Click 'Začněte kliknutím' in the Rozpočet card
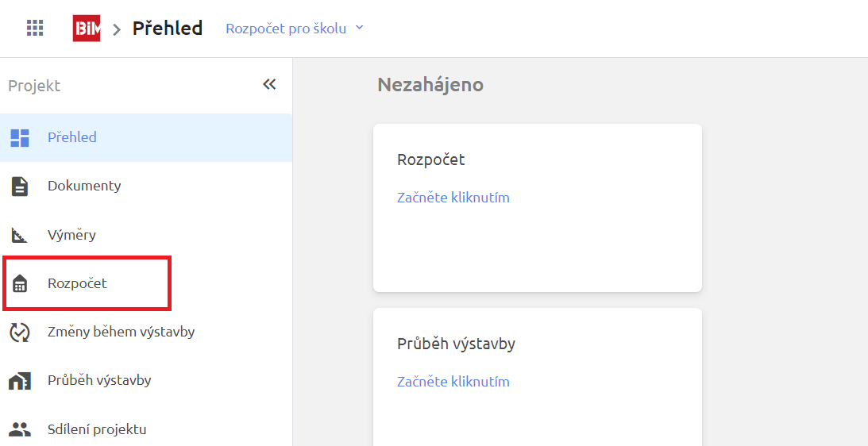The height and width of the screenshot is (446, 868). tap(453, 198)
